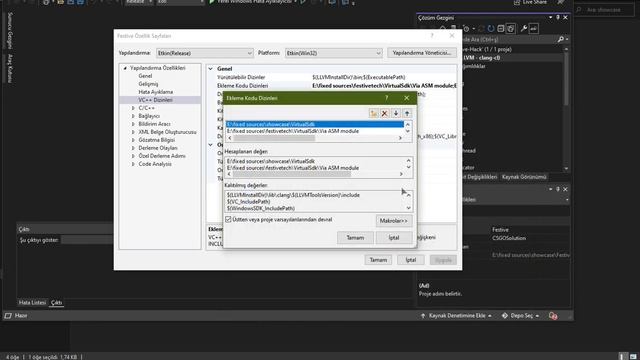Click Live Share in Visual Studio title area
This screenshot has width=640, height=360.
click(530, 2)
